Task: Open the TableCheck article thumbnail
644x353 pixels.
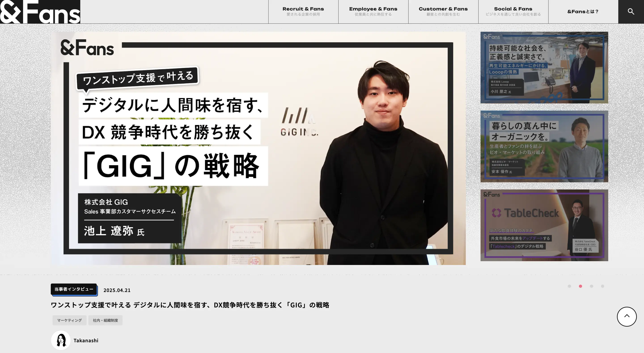Action: click(544, 225)
